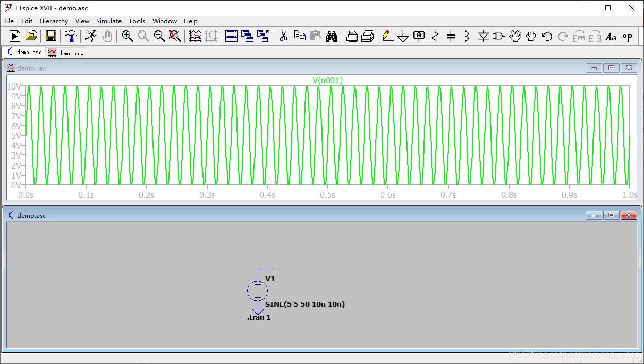The width and height of the screenshot is (644, 364).
Task: Click the 5V axis label
Action: point(16,136)
